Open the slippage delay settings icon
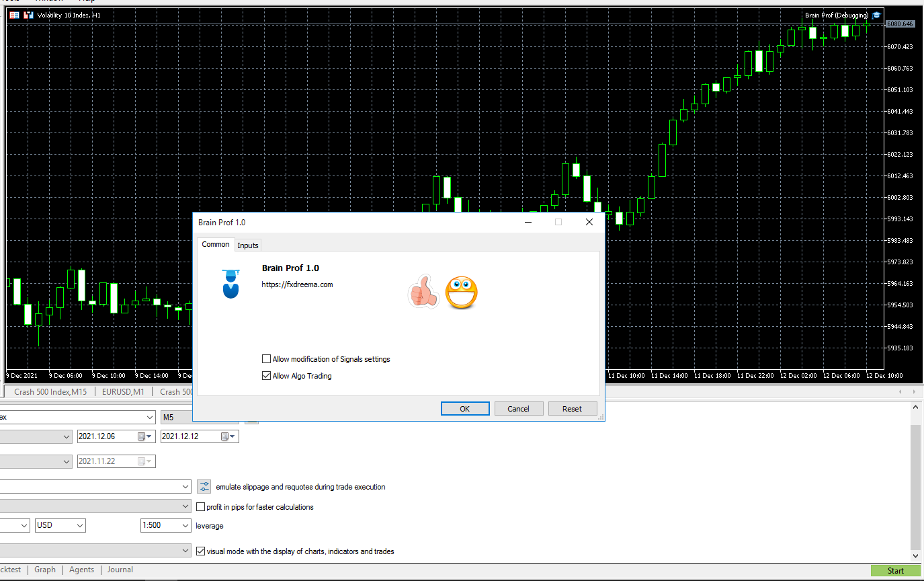The height and width of the screenshot is (581, 924). tap(204, 486)
